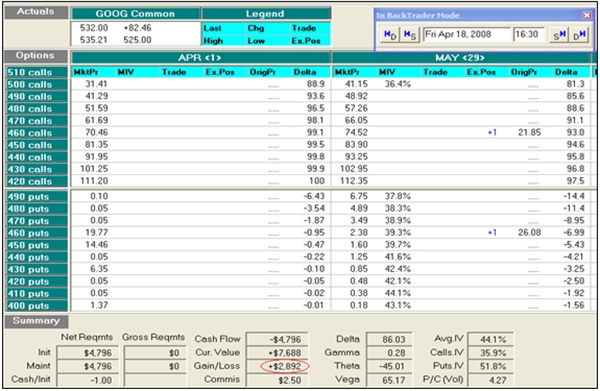Image resolution: width=600 pixels, height=391 pixels.
Task: Select the 430 calls row label
Action: pyautogui.click(x=36, y=169)
